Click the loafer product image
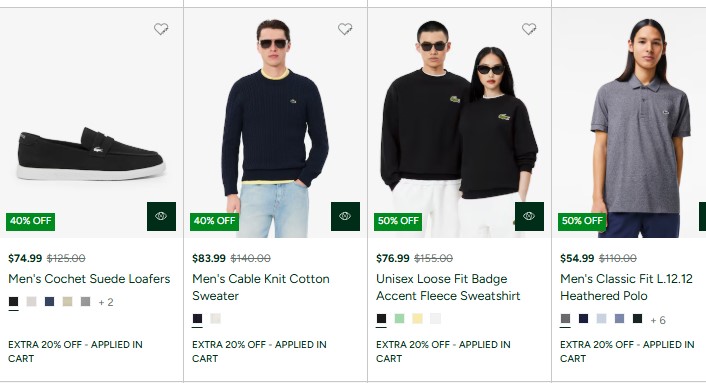 (x=91, y=154)
